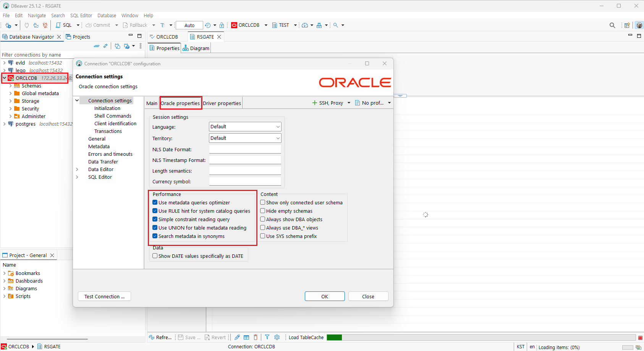Switch to the Driver properties tab

(222, 103)
